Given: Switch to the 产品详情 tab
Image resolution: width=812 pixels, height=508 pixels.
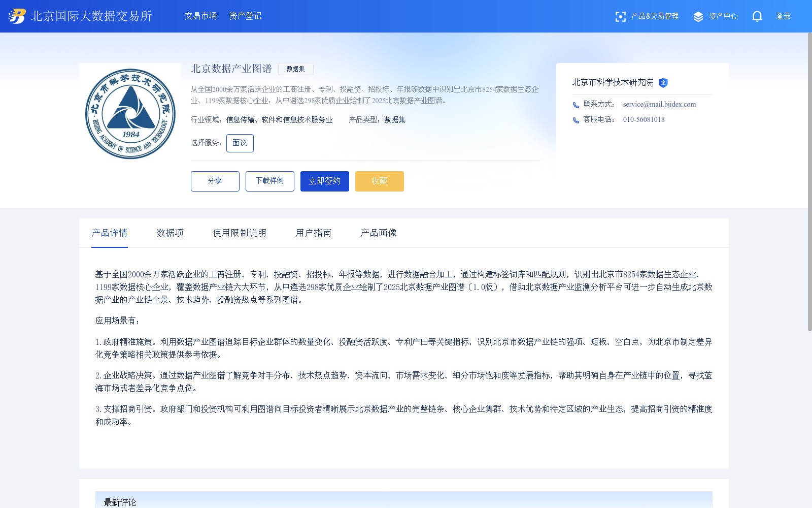Looking at the screenshot, I should coord(110,233).
